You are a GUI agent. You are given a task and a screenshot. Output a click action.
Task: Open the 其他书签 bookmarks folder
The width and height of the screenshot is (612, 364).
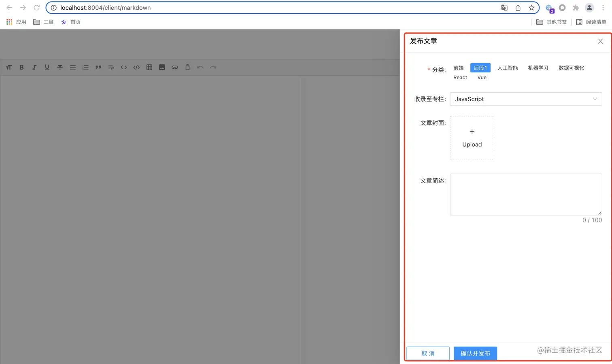point(551,22)
